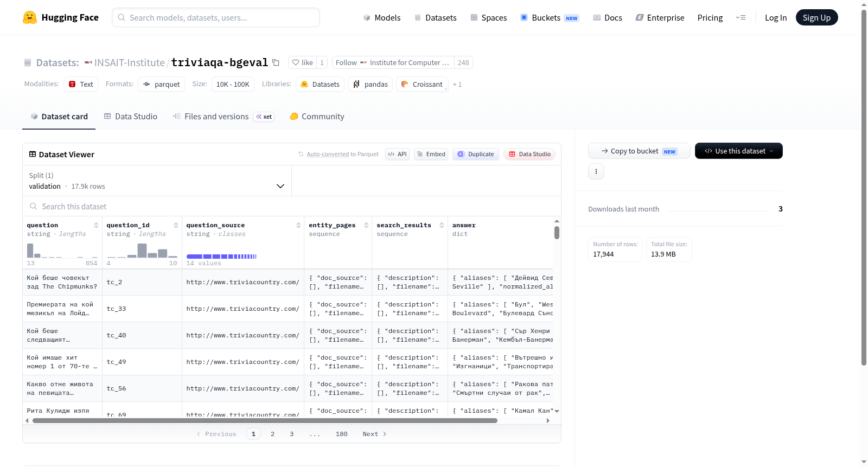Click the tc_49 question_id cell

click(142, 362)
